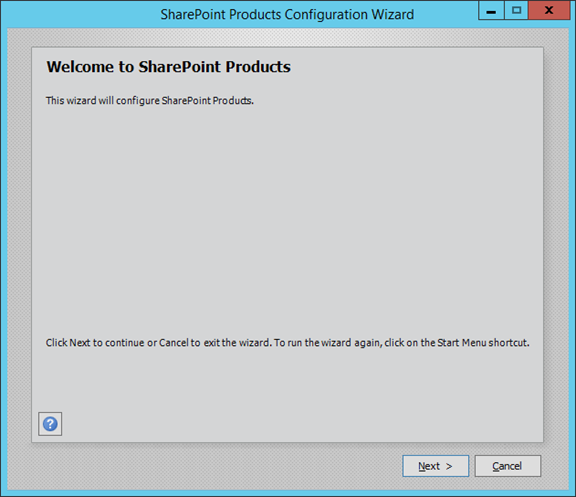The height and width of the screenshot is (497, 576).
Task: Click the empty area of the welcome panel
Action: (x=287, y=220)
